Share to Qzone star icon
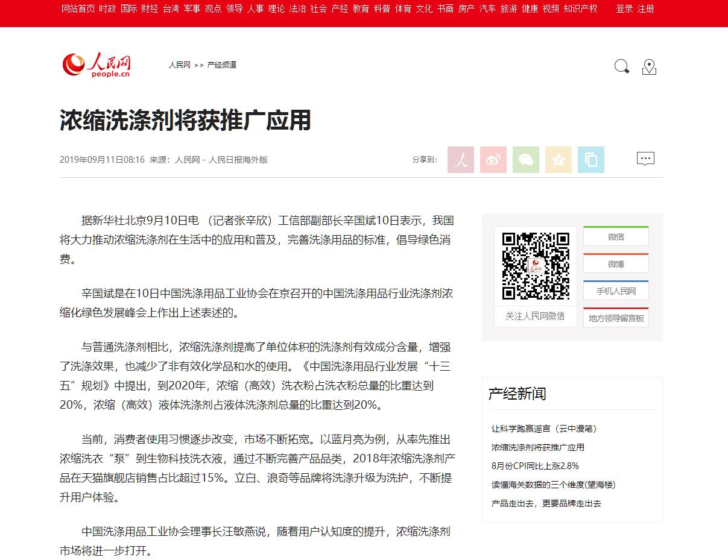This screenshot has width=728, height=560. (559, 160)
